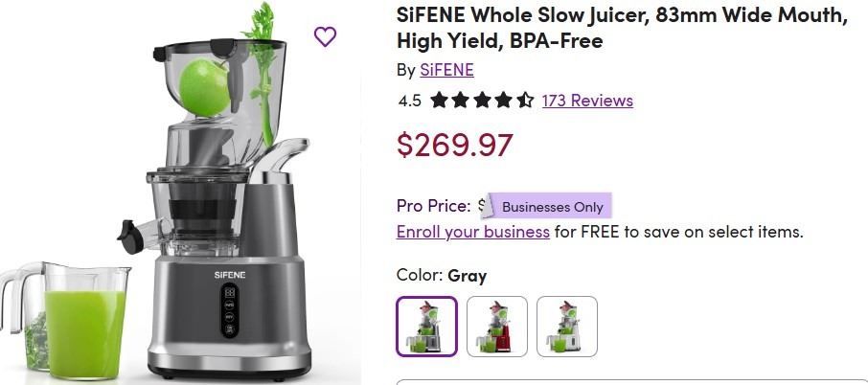
Task: Click the black juice spout cap
Action: pos(129,237)
